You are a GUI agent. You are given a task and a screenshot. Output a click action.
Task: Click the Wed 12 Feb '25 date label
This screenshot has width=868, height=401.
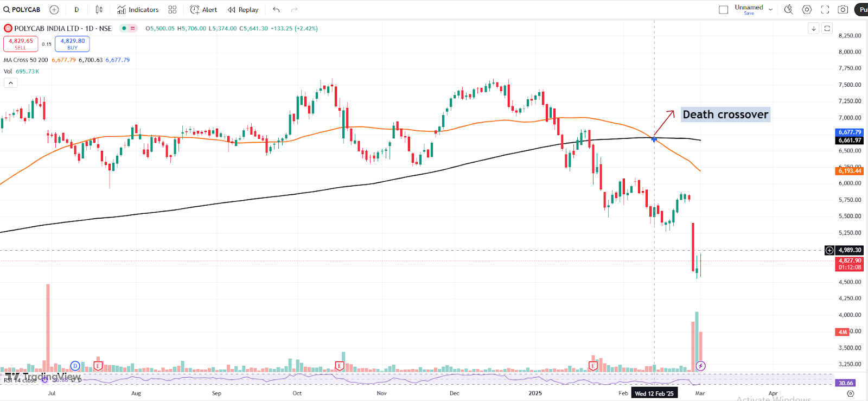pyautogui.click(x=654, y=393)
